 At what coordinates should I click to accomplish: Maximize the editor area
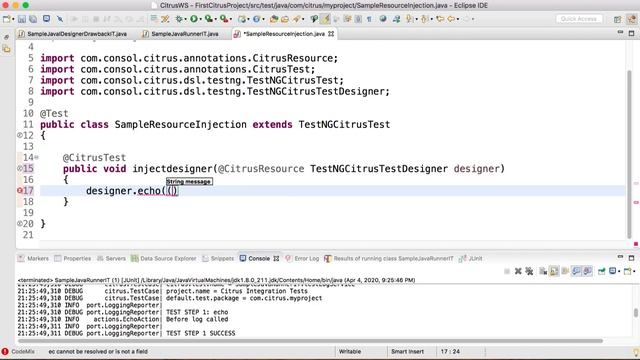pos(631,33)
